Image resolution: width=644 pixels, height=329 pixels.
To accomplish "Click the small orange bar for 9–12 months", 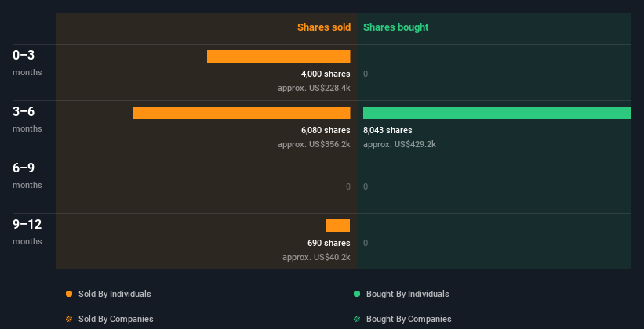I will coord(337,226).
